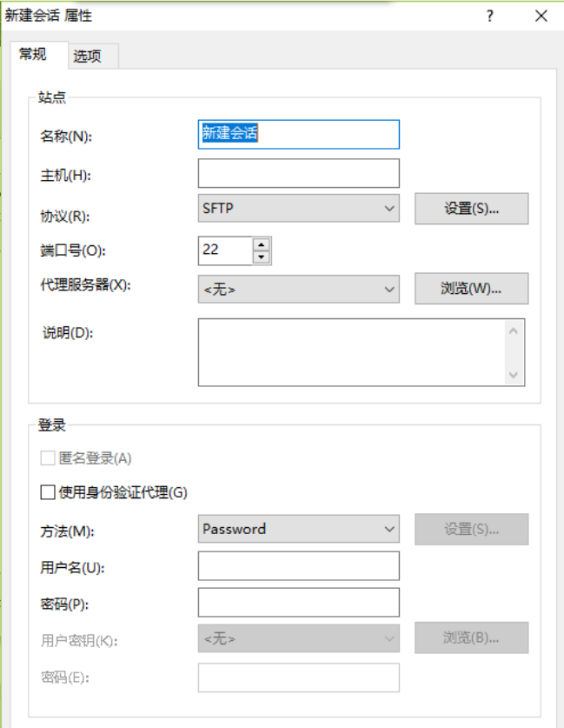
Task: Click the 用户名 username field
Action: [298, 566]
